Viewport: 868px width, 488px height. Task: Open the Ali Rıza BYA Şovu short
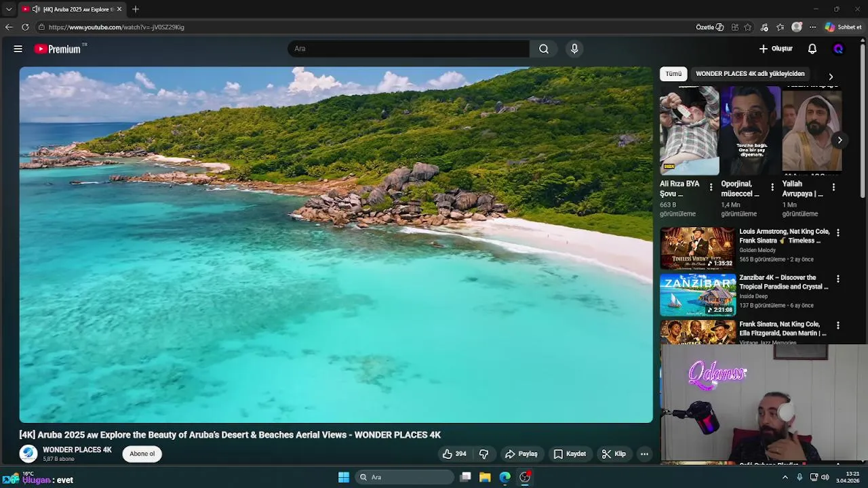tap(689, 131)
